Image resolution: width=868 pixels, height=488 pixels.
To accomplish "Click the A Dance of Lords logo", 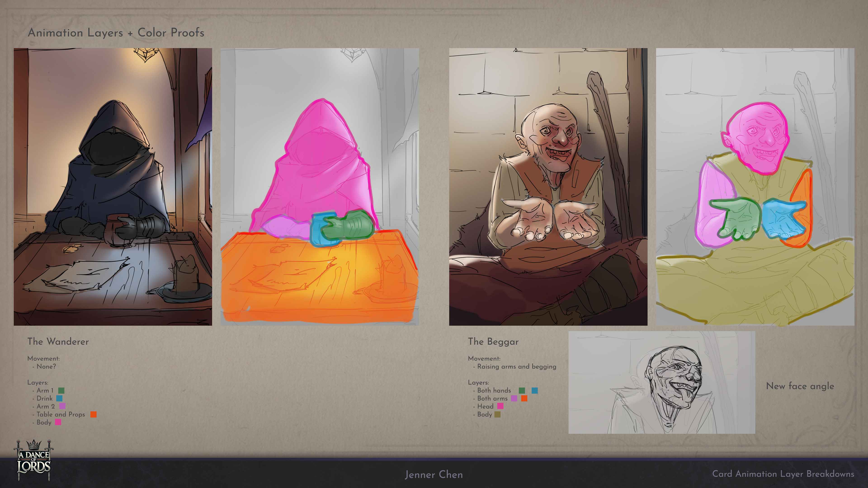I will [34, 460].
